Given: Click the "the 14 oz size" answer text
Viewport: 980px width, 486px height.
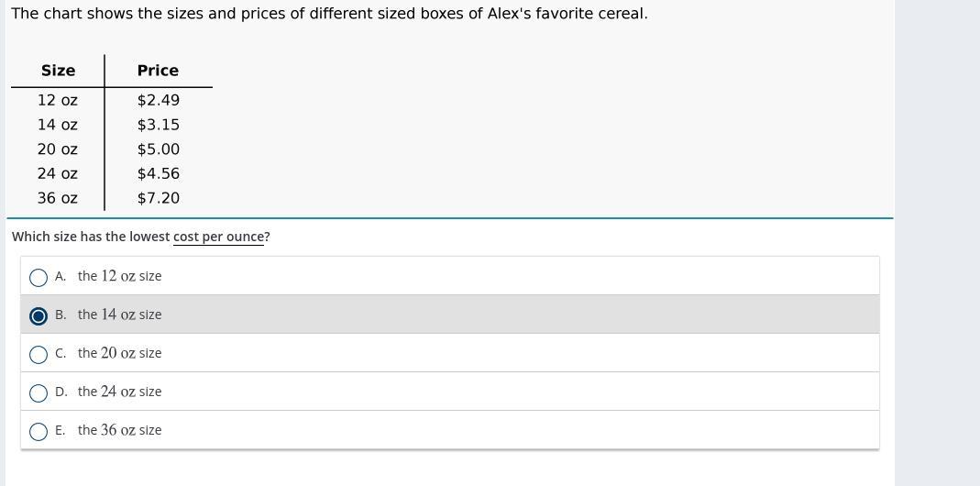Looking at the screenshot, I should point(119,315).
